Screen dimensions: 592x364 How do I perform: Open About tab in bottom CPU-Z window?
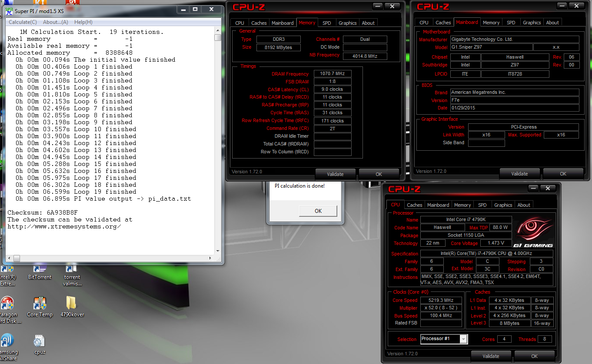tap(524, 205)
